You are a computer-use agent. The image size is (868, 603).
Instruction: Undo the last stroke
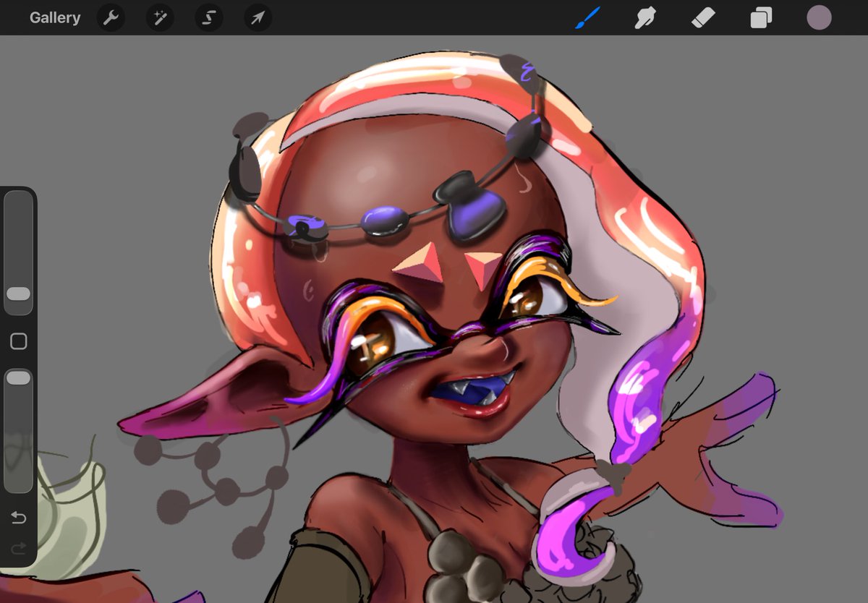(18, 518)
